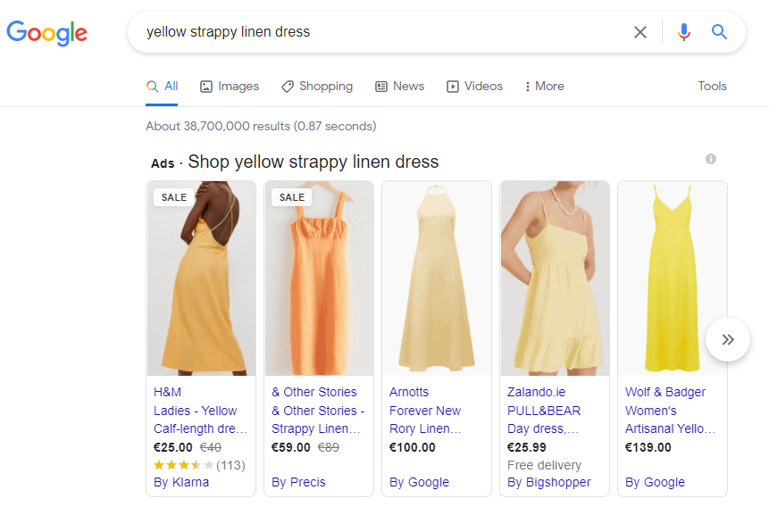Start voice search with the microphone icon
Screen dimensions: 769x532
683,32
